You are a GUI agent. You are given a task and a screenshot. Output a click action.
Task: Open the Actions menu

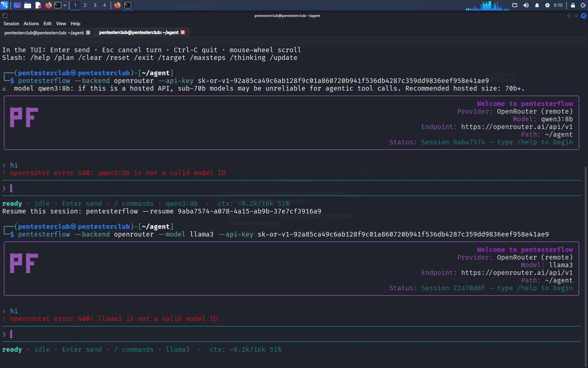31,24
